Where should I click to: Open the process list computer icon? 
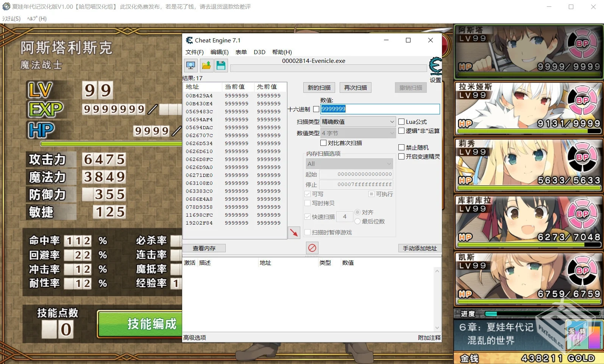191,65
